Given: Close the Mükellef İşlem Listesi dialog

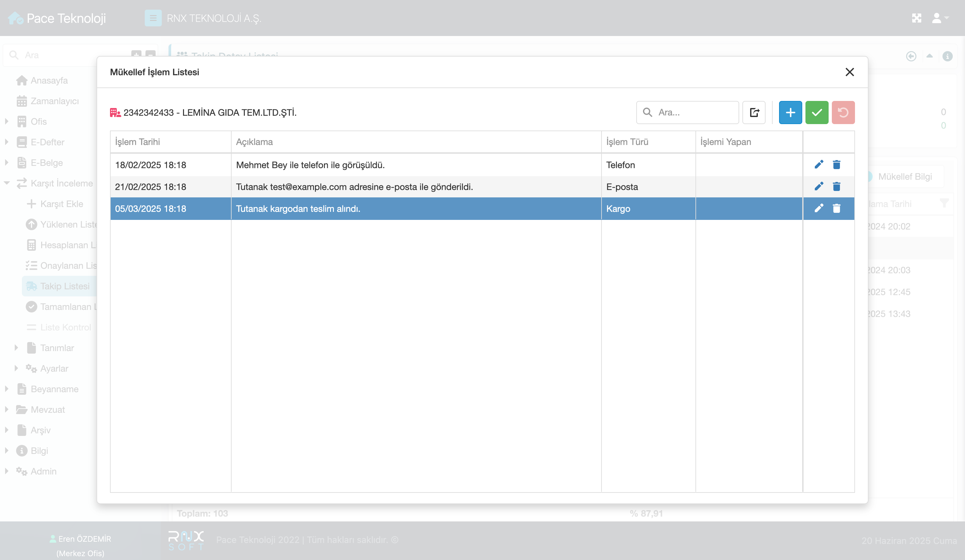Looking at the screenshot, I should 849,72.
